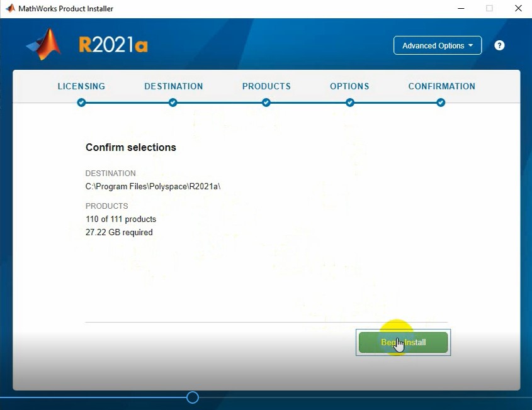The width and height of the screenshot is (532, 410).
Task: Open the Options step
Action: click(x=349, y=86)
